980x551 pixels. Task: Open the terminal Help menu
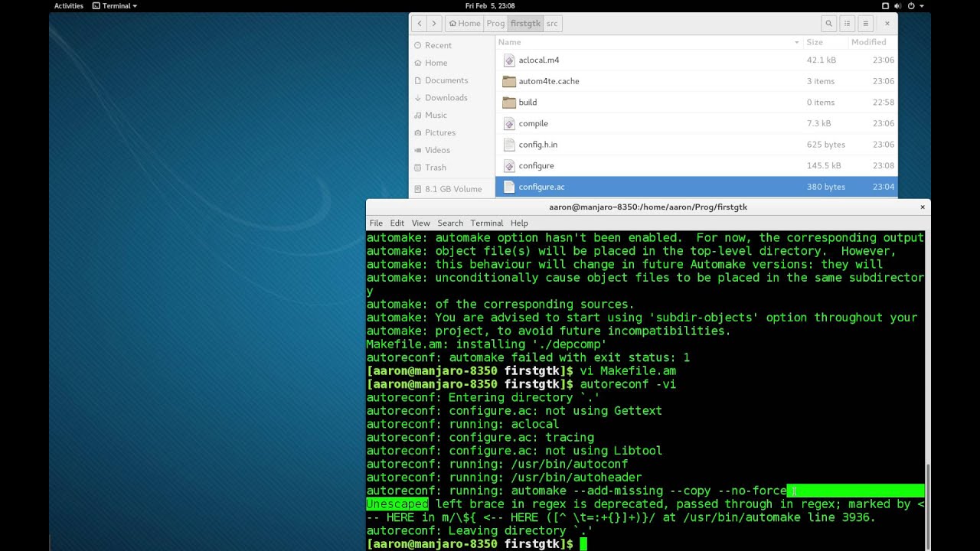point(519,223)
